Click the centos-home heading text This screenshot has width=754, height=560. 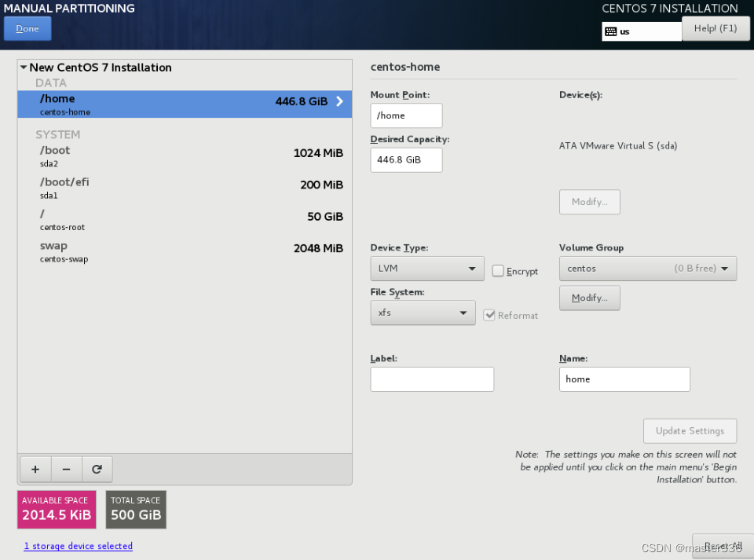[405, 67]
